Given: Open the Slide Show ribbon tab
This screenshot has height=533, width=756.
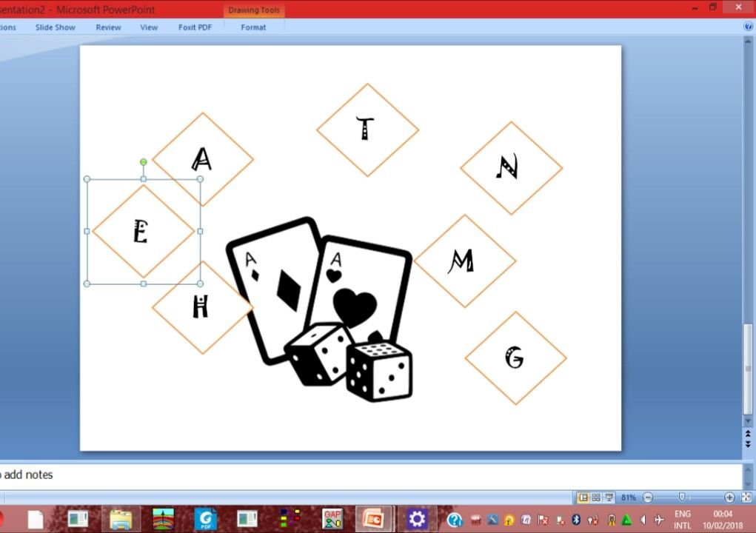Looking at the screenshot, I should tap(55, 27).
